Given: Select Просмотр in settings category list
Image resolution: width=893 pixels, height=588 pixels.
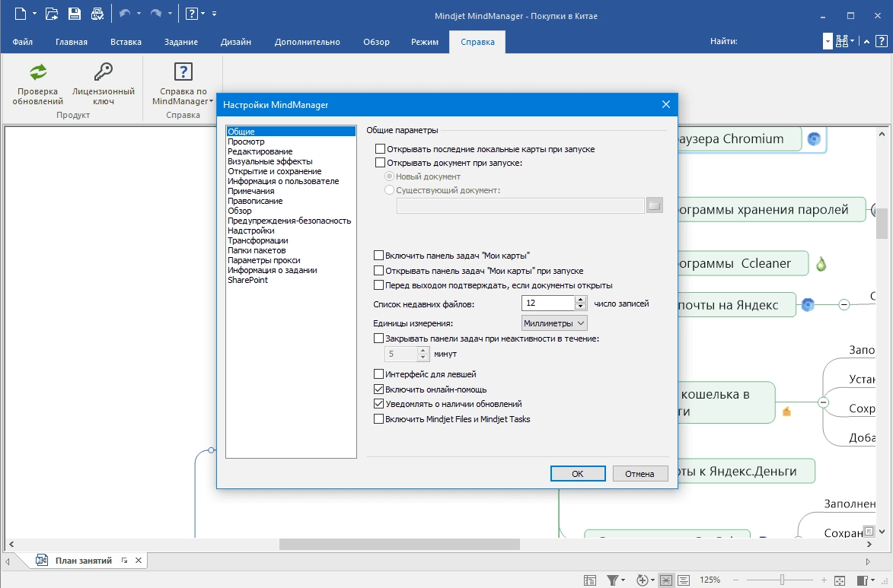Looking at the screenshot, I should pos(246,141).
